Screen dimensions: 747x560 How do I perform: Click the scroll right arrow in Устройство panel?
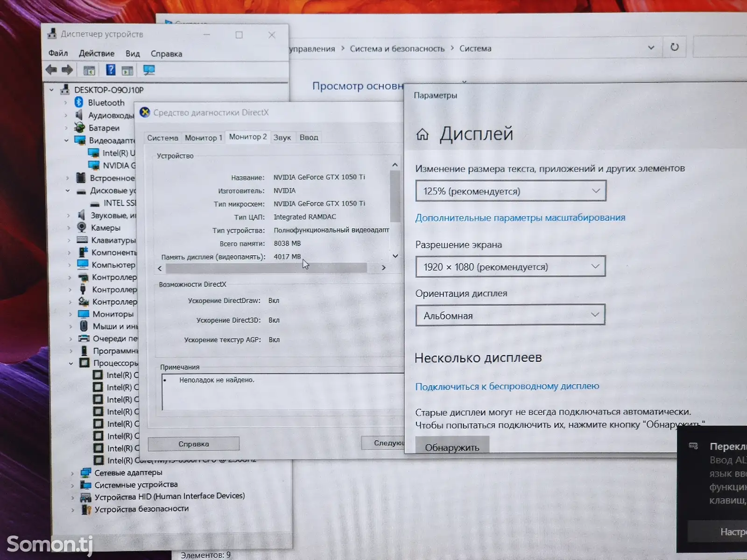(384, 268)
